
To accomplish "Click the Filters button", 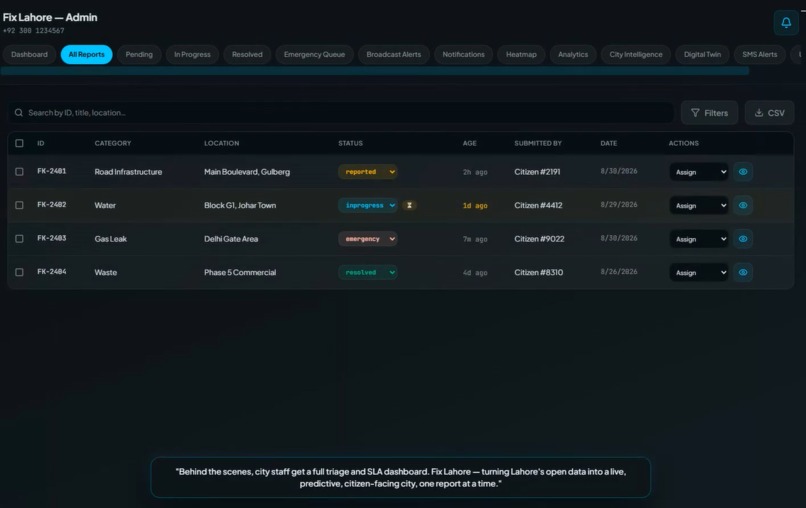I will point(709,113).
